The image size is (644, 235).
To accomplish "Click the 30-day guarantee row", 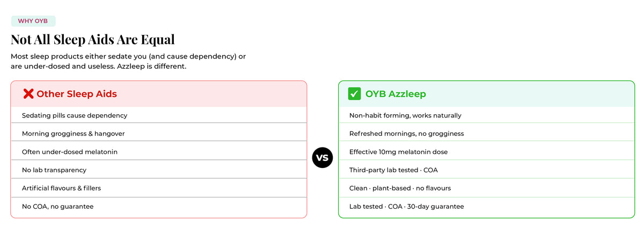I will (486, 207).
